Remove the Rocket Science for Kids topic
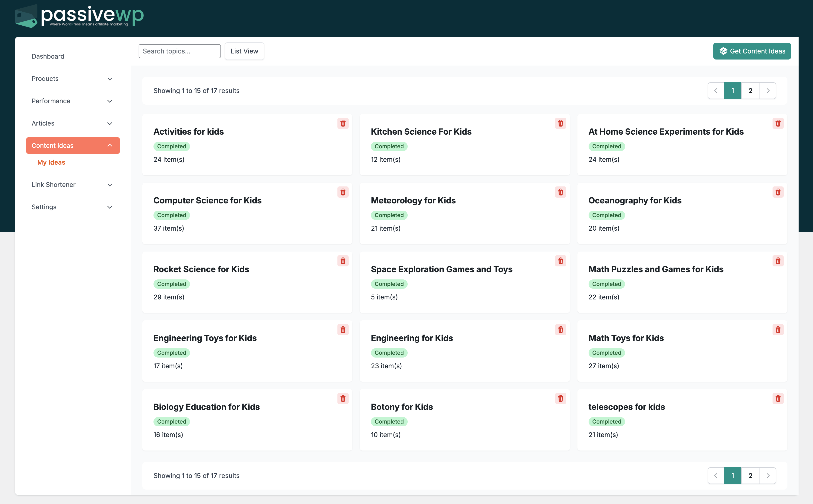Image resolution: width=813 pixels, height=504 pixels. [x=343, y=261]
